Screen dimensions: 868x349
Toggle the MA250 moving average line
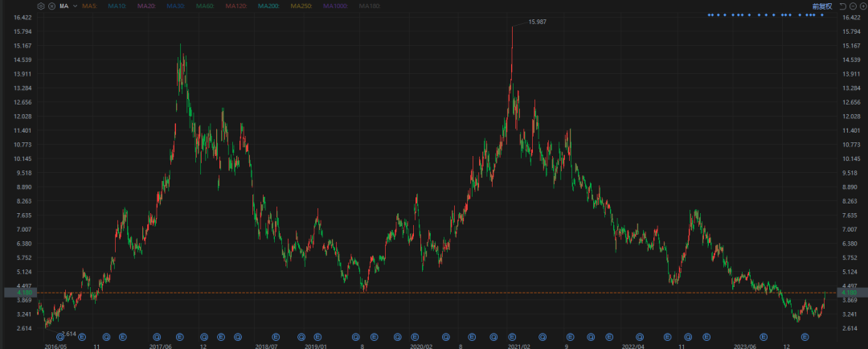pos(301,6)
